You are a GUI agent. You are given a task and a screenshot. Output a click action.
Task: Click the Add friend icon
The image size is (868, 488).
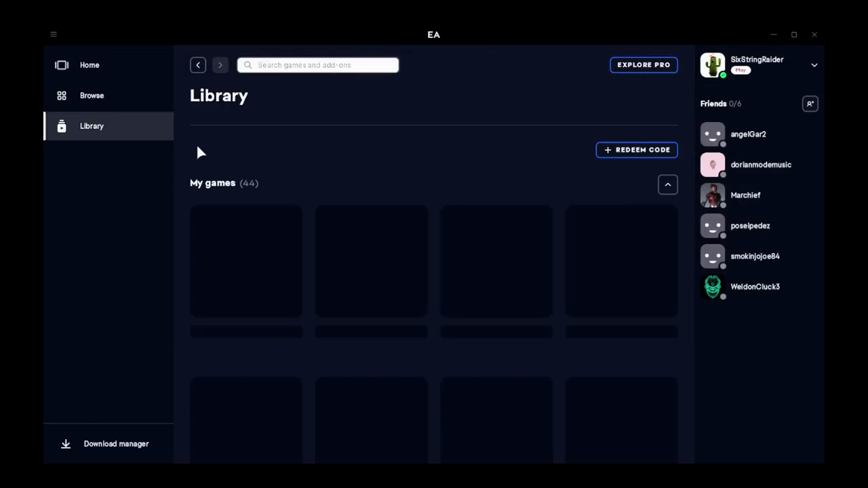(x=810, y=104)
